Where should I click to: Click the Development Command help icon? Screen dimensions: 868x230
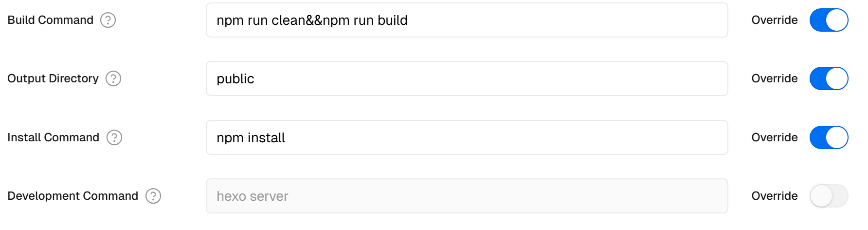153,196
